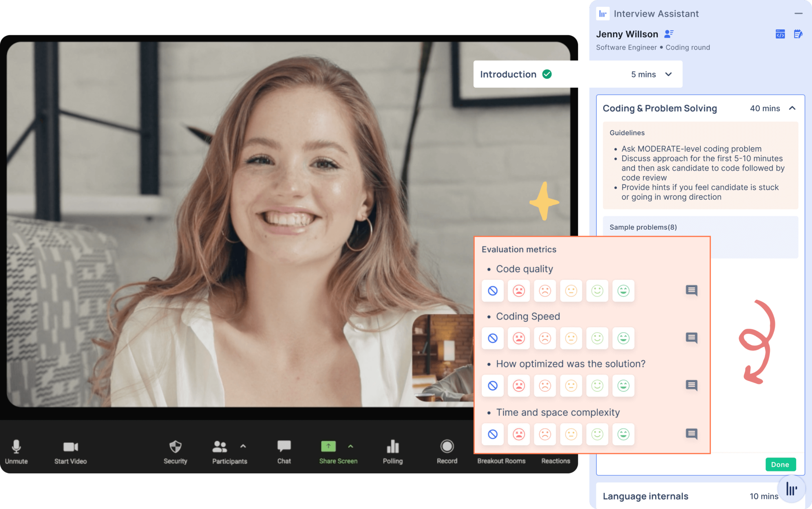Screen dimensions: 812x509
Task: Rate solution optimization with the light green smile
Action: coord(597,386)
